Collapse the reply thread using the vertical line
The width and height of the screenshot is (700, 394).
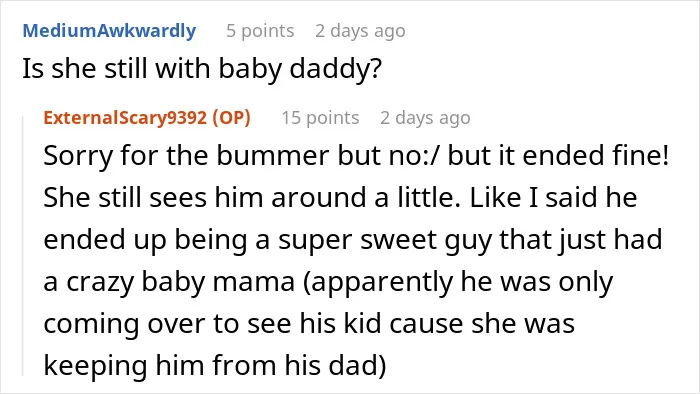pyautogui.click(x=23, y=245)
